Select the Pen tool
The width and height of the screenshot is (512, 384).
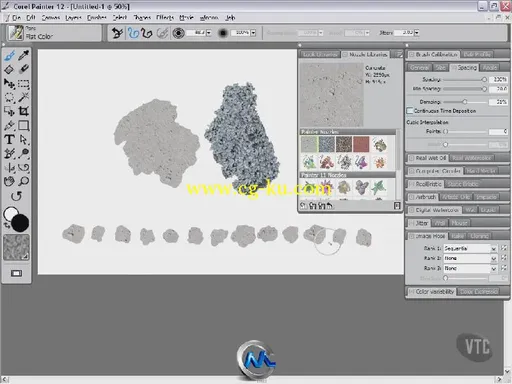(x=9, y=125)
